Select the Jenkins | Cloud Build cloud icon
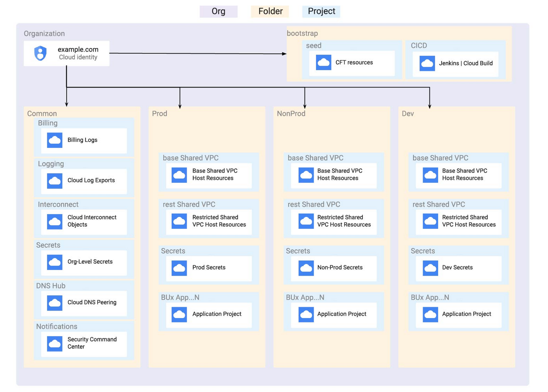Viewport: 548px width, 392px height. tap(427, 63)
